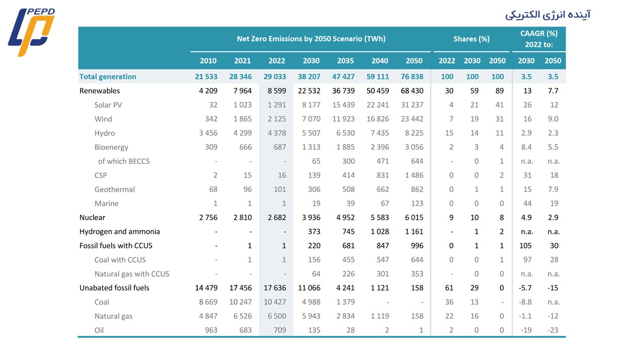Select the Total generation row label
This screenshot has height=362, width=644.
click(108, 76)
